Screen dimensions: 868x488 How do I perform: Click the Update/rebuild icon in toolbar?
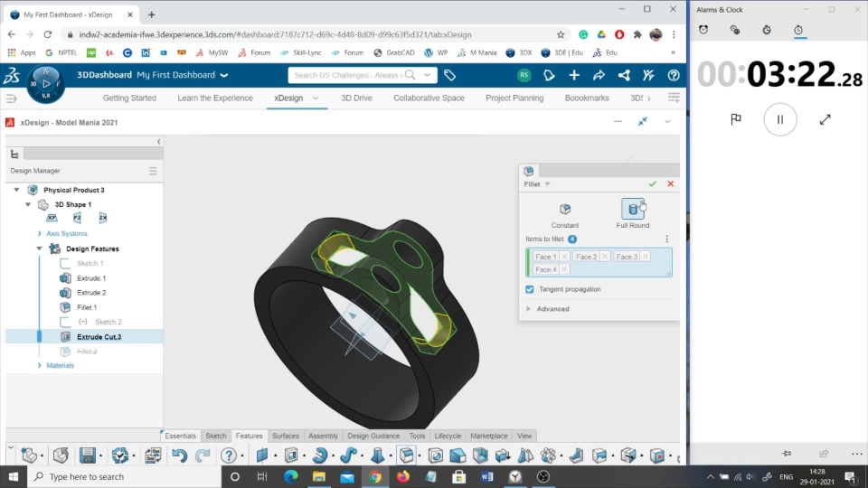pyautogui.click(x=120, y=455)
